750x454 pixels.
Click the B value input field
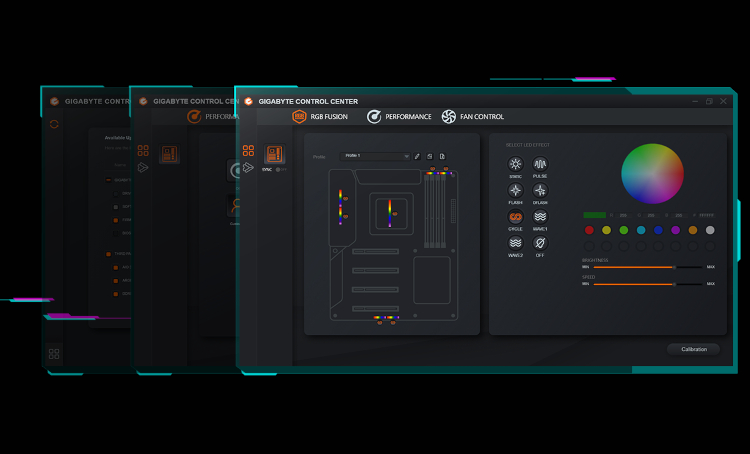678,215
